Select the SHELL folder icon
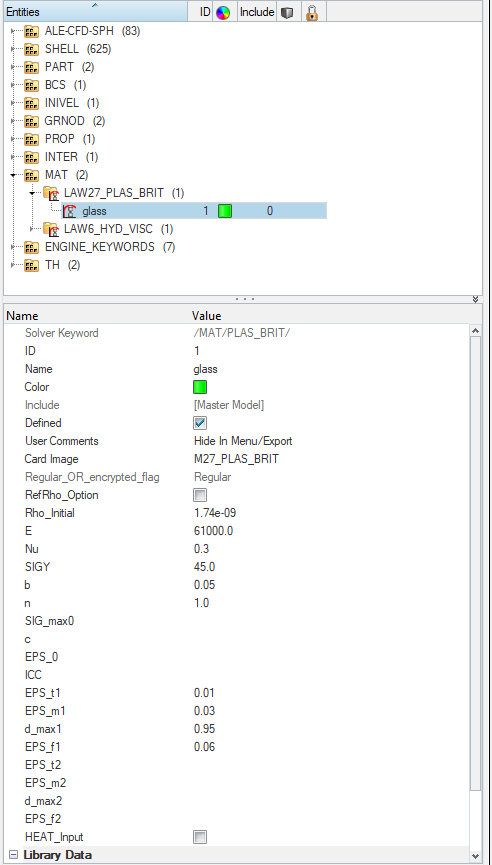Screen dimensions: 492x865 point(32,50)
